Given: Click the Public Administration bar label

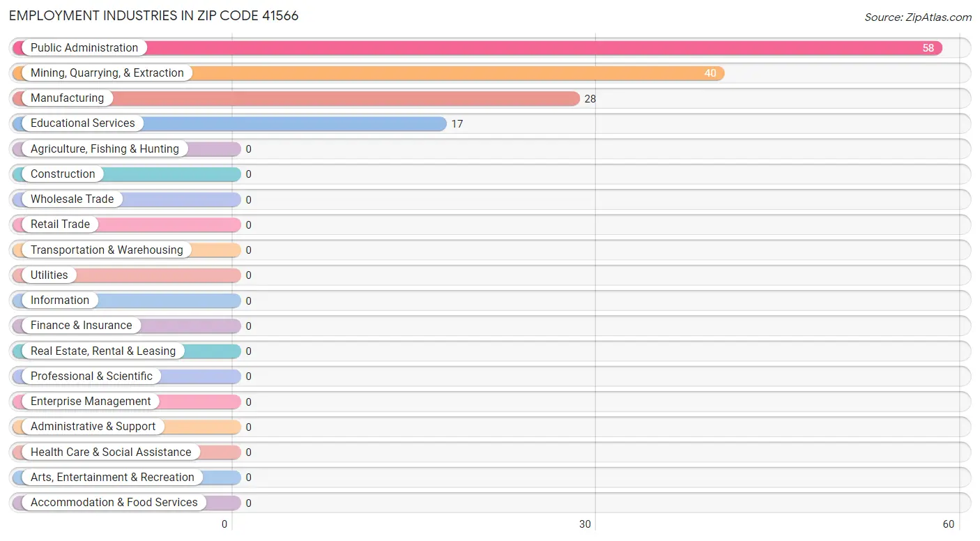Looking at the screenshot, I should (84, 47).
